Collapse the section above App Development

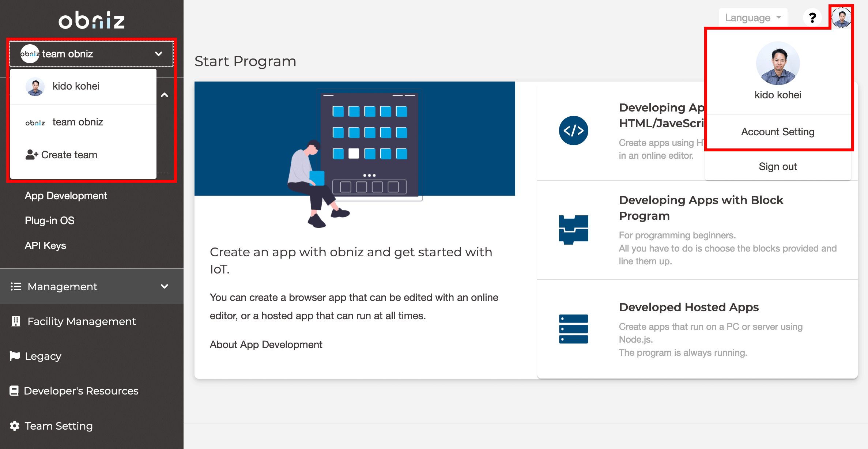click(165, 95)
